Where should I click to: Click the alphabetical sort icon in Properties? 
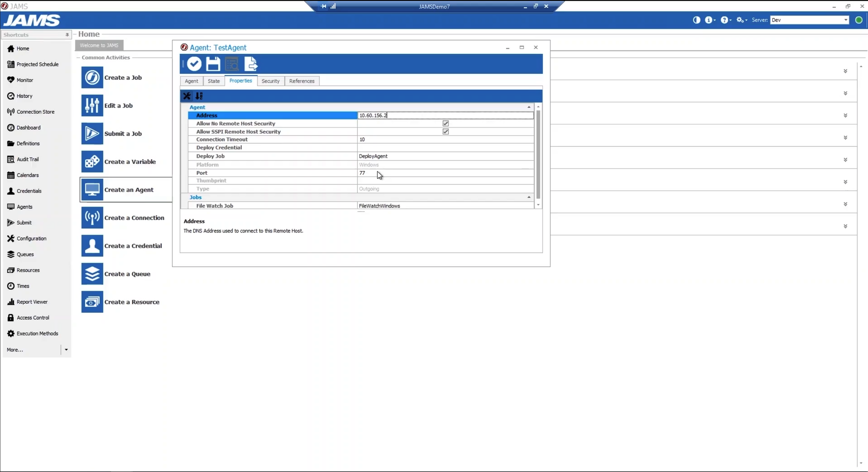coord(199,96)
